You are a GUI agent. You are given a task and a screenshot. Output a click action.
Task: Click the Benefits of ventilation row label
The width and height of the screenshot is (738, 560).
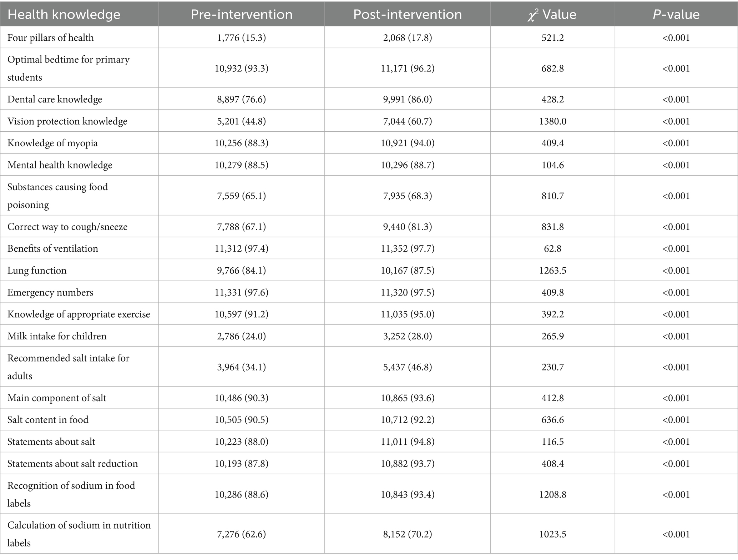pos(53,248)
